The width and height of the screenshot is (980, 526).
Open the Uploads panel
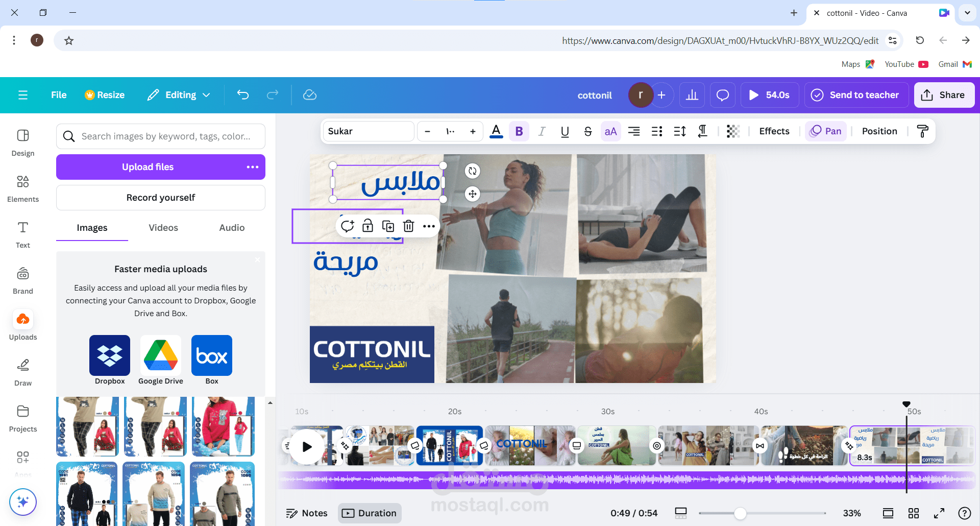(23, 326)
